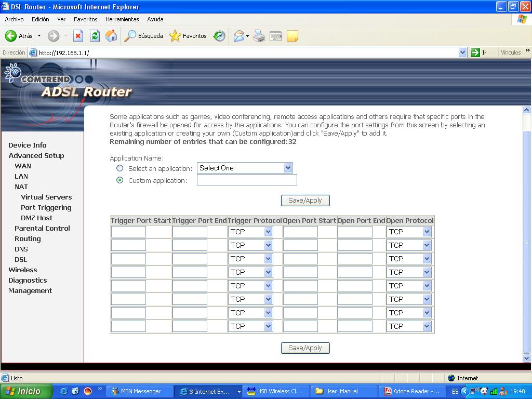The width and height of the screenshot is (532, 399).
Task: Click lower Save/Apply button
Action: click(305, 348)
